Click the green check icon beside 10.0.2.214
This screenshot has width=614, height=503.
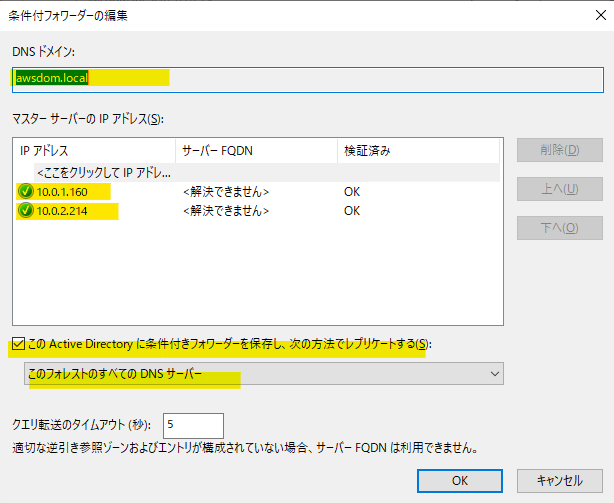point(25,211)
